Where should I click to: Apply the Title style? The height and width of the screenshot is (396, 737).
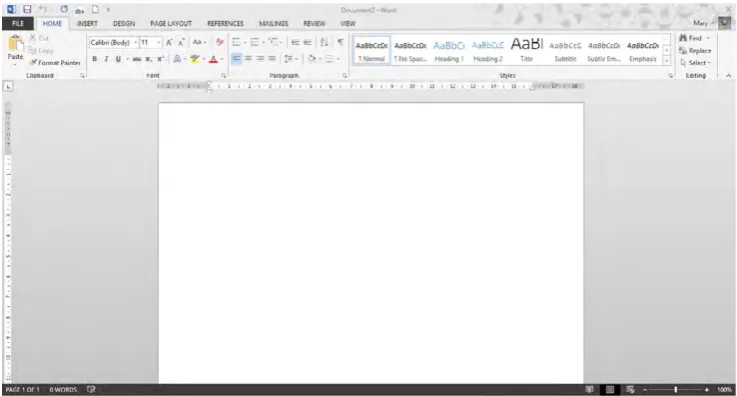coord(526,50)
